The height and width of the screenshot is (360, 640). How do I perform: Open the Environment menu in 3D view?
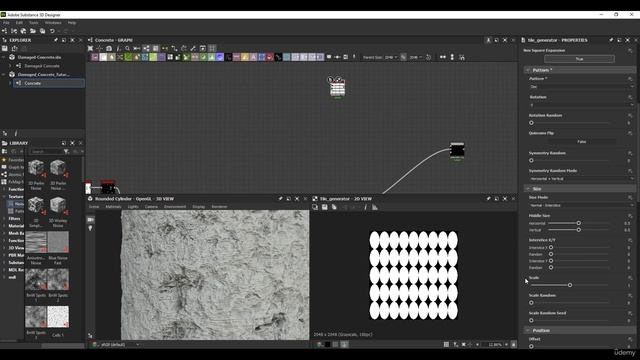[x=175, y=207]
